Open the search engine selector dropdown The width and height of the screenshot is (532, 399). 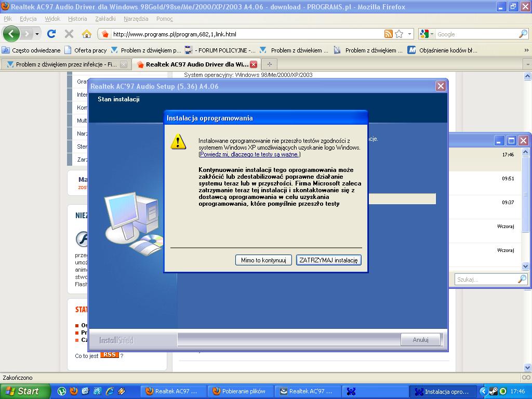pos(427,34)
